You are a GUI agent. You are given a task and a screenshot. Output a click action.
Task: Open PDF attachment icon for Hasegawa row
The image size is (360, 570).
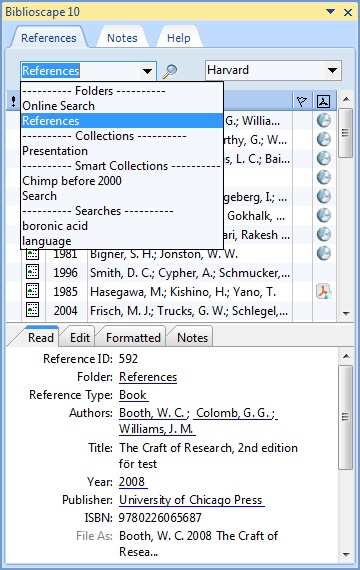coord(323,292)
